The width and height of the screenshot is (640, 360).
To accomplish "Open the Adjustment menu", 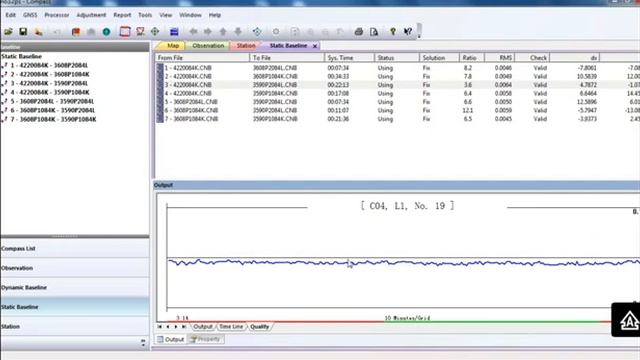I will (x=91, y=15).
